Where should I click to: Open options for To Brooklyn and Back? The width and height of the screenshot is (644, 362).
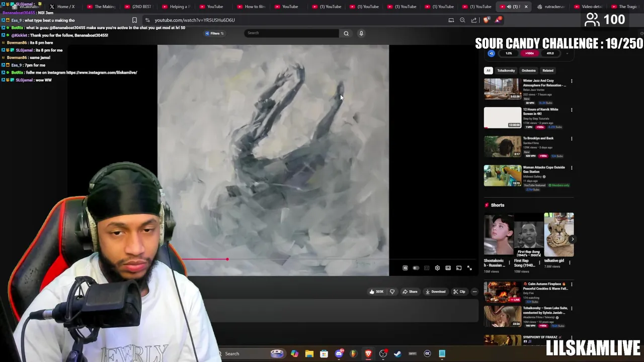pos(572,138)
